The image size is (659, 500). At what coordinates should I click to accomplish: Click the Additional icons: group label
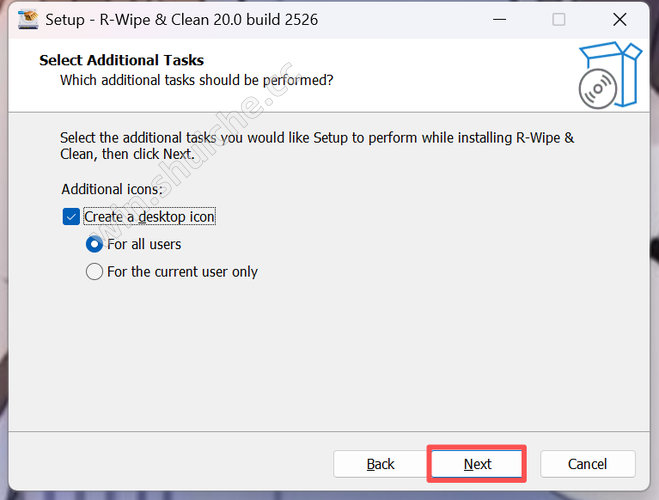111,189
